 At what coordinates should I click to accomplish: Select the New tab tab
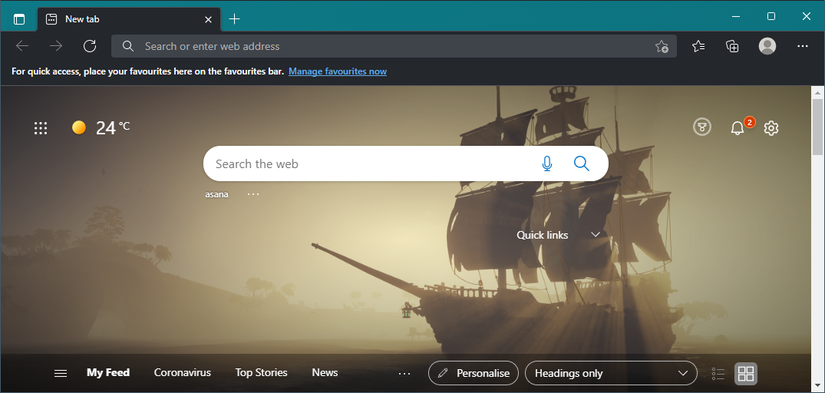pos(129,19)
